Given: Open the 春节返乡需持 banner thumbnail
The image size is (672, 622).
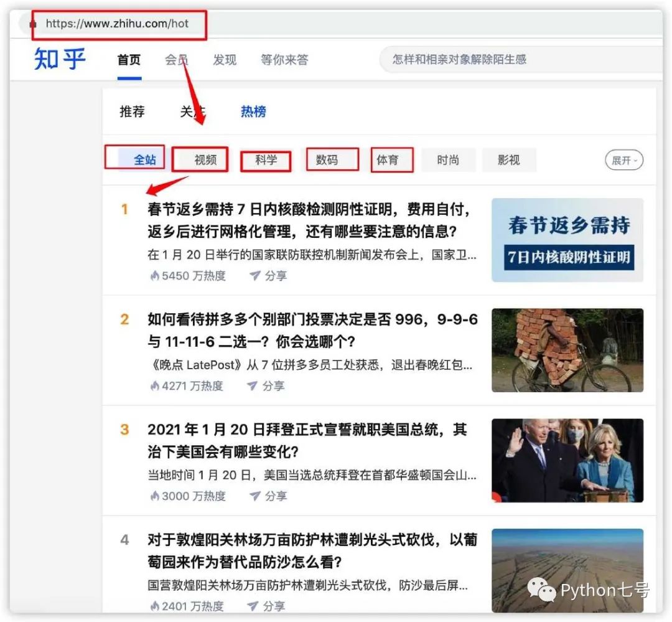Looking at the screenshot, I should [567, 240].
